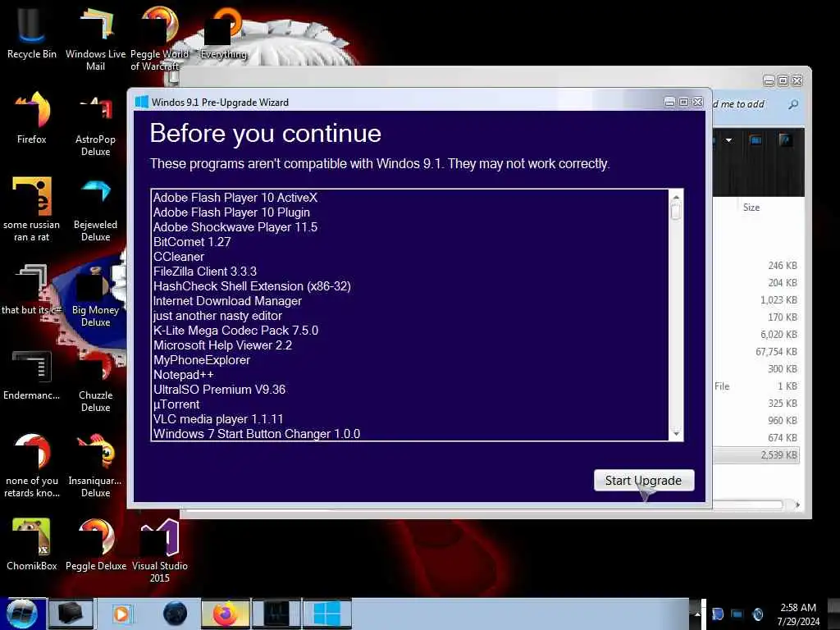The image size is (840, 630).
Task: Click the Explorer horizontal scroll right arrow
Action: 797,504
